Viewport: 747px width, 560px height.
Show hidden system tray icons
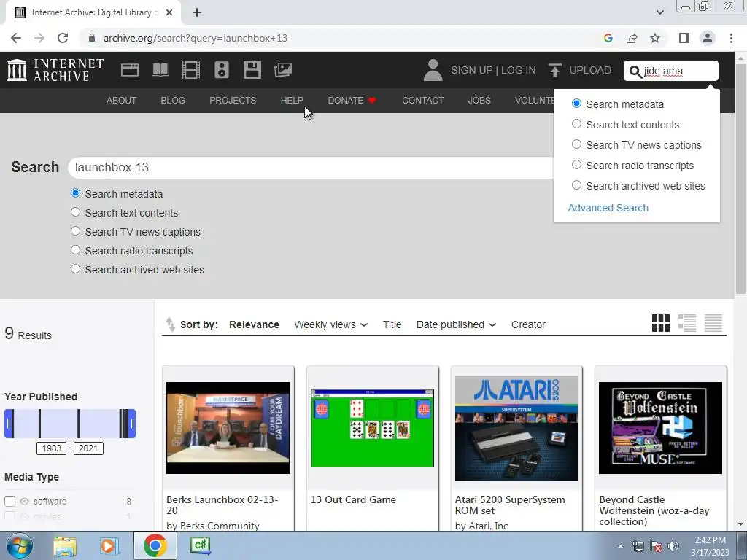pyautogui.click(x=620, y=546)
